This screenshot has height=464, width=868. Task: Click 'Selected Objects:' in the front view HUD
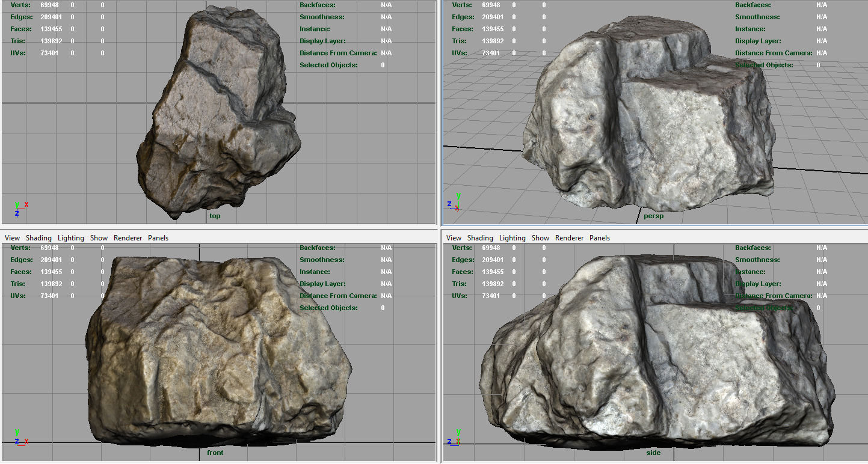[328, 308]
